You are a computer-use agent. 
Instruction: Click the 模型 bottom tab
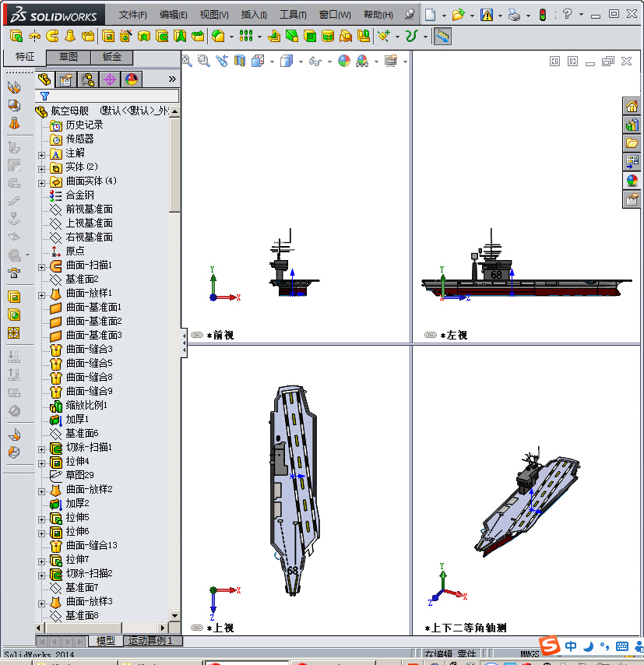[106, 640]
